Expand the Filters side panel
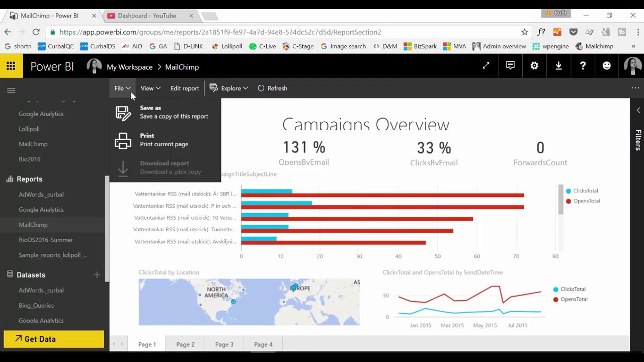 [638, 140]
